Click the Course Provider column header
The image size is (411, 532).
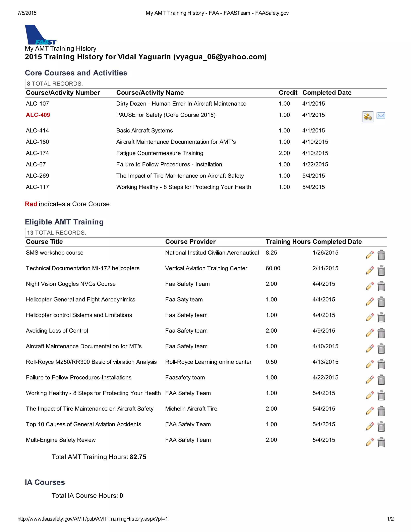point(190,242)
